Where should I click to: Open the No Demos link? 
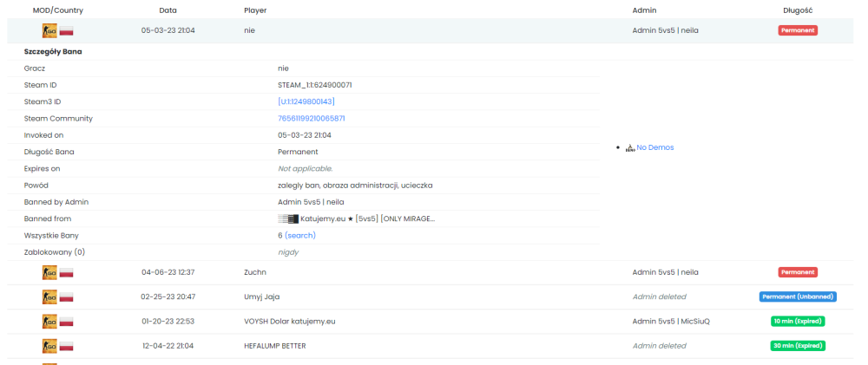tap(654, 147)
